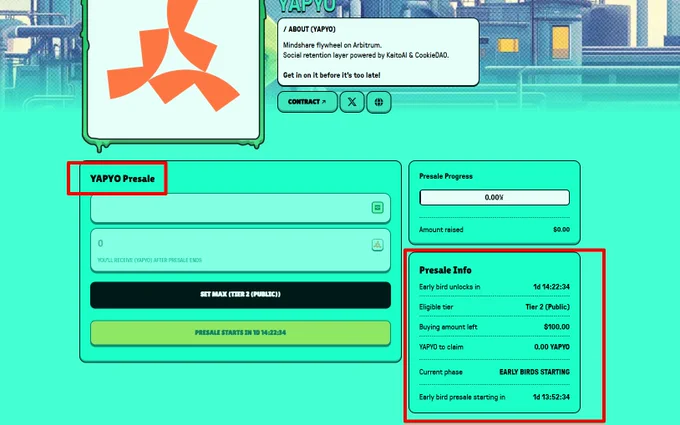Click the 0.00% presale progress bar
Image resolution: width=680 pixels, height=425 pixels.
pos(494,197)
